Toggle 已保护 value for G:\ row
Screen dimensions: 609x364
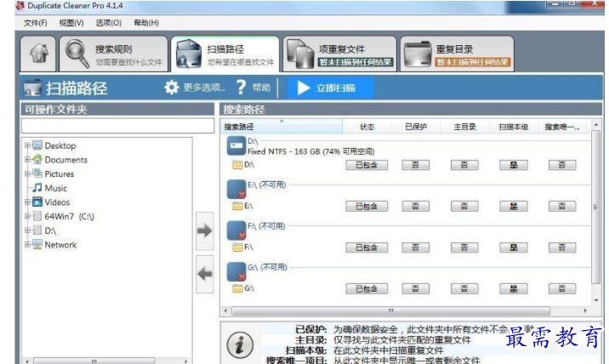[x=416, y=288]
